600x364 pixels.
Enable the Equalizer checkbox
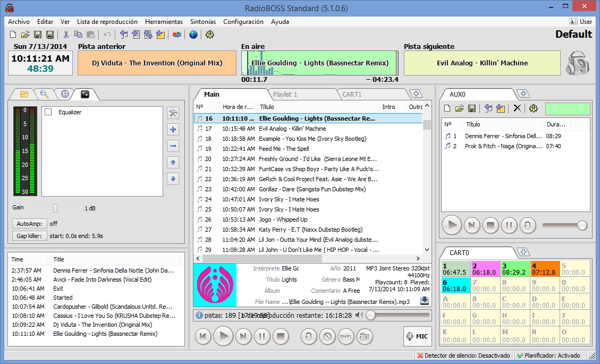[x=48, y=112]
